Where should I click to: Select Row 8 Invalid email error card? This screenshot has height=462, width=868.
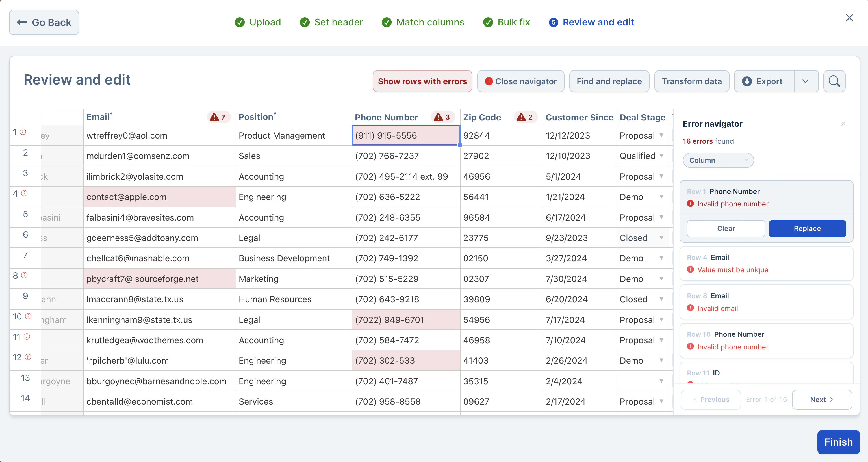766,302
